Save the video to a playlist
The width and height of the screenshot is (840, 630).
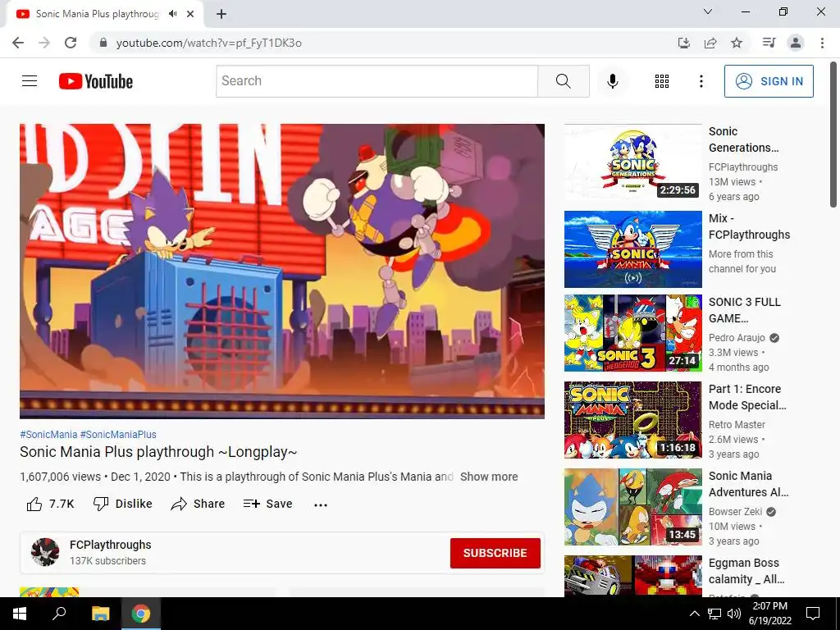click(267, 504)
